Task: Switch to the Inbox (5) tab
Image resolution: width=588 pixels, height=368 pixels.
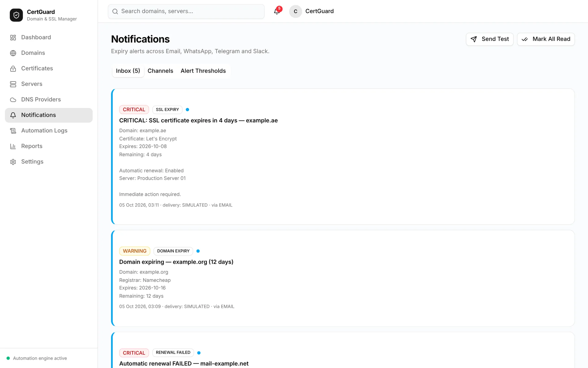Action: [128, 71]
